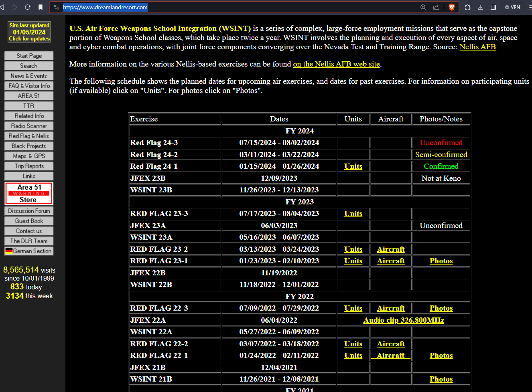
Task: Select the '8,565,514' visits counter
Action: point(21,270)
